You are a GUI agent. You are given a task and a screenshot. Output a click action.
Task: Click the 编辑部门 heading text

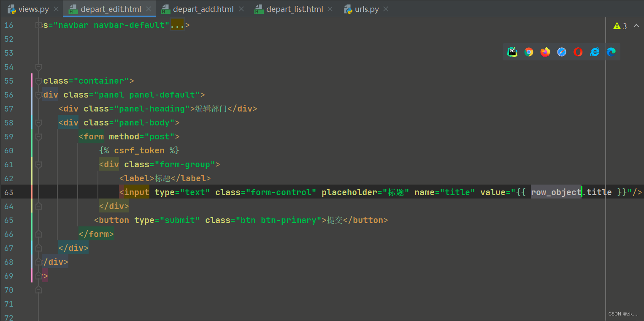[x=211, y=109]
